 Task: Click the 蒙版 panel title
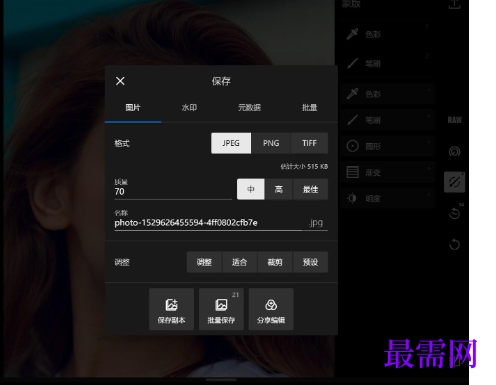351,4
